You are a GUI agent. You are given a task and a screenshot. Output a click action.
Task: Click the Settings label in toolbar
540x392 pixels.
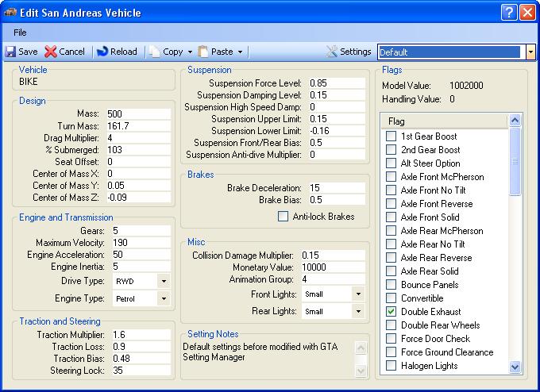point(356,52)
